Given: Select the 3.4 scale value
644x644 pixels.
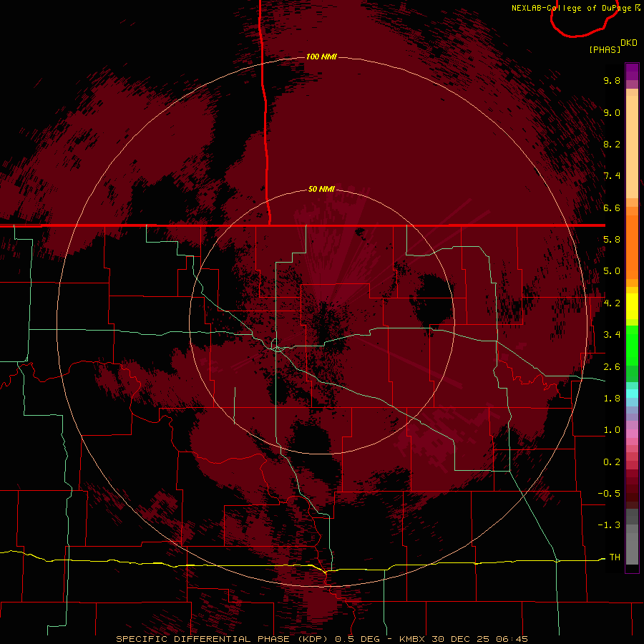Looking at the screenshot, I should click(x=612, y=335).
